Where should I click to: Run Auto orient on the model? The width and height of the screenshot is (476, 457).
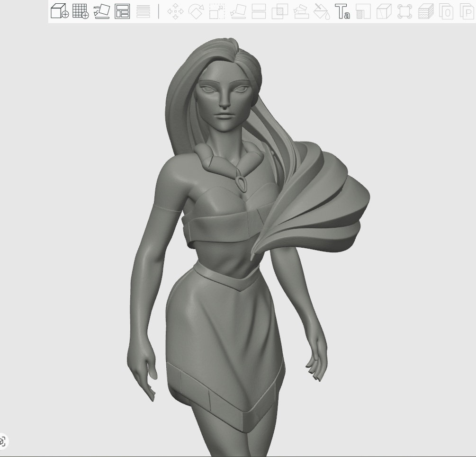coord(101,11)
